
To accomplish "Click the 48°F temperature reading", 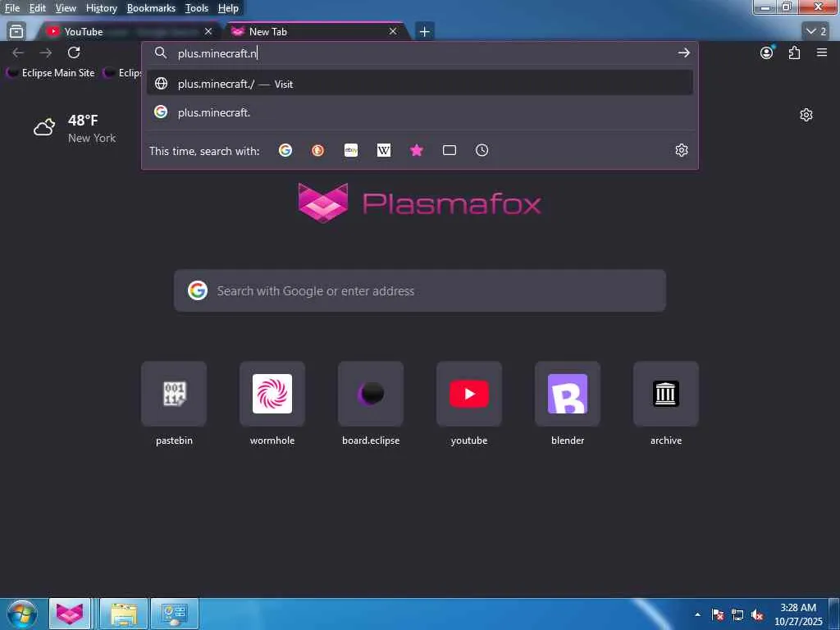I will [83, 120].
